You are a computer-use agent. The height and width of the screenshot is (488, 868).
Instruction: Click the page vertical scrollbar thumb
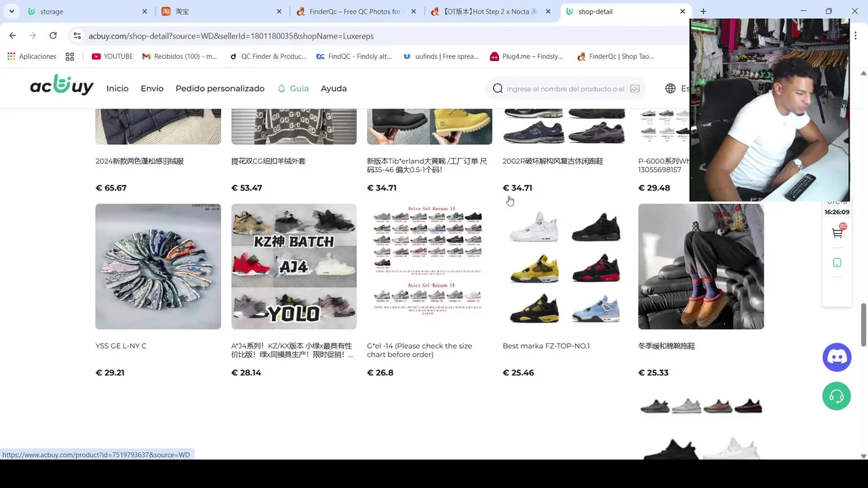(x=863, y=325)
